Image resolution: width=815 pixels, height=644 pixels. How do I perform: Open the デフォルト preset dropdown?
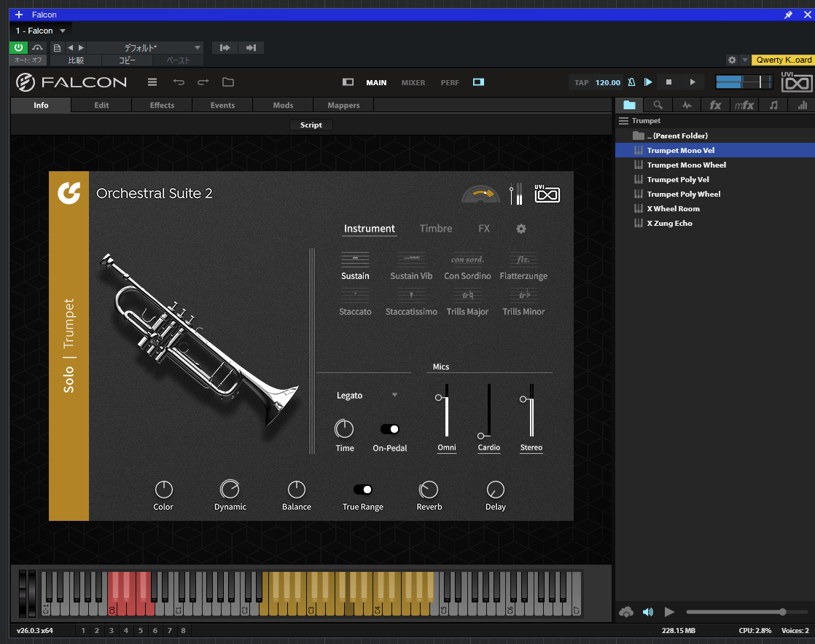tap(144, 48)
